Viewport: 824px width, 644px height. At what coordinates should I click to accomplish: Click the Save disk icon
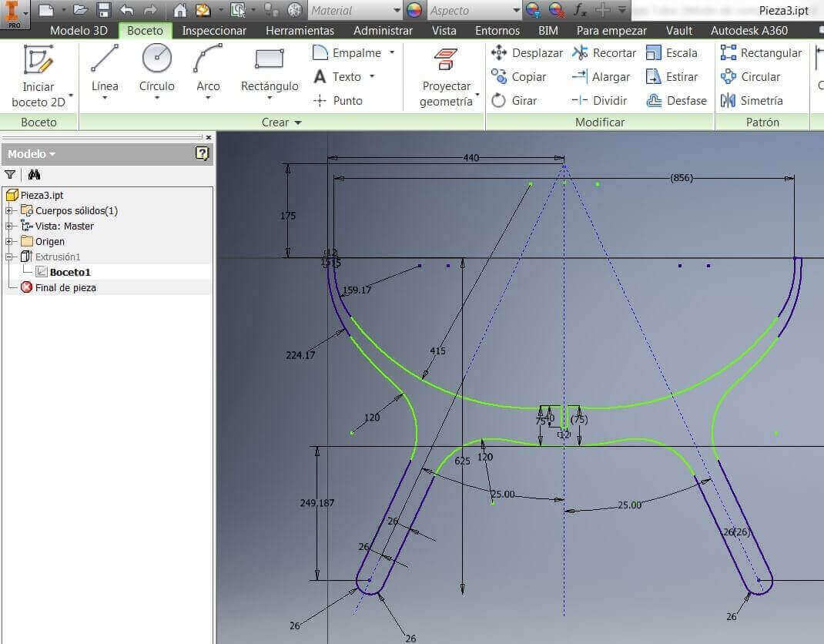pyautogui.click(x=103, y=10)
